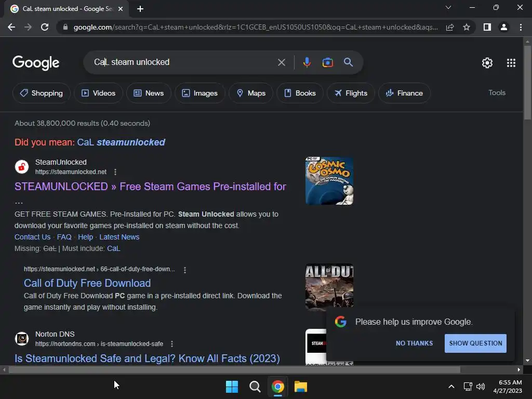Filter results by Flights
The image size is (532, 399).
351,93
